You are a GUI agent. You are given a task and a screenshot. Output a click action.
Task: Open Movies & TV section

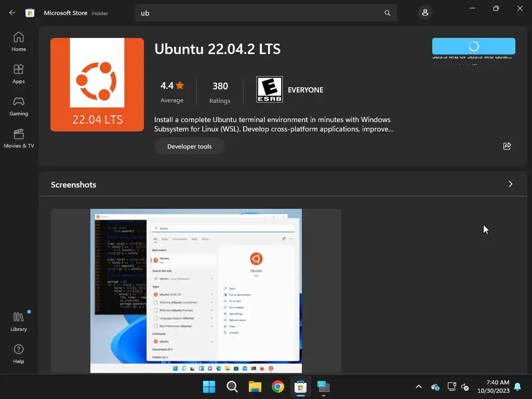tap(19, 138)
